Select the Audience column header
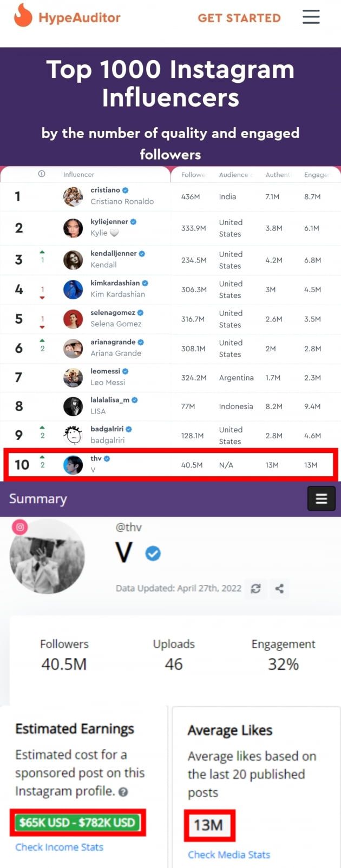Screen dimensions: 341x868 234,174
